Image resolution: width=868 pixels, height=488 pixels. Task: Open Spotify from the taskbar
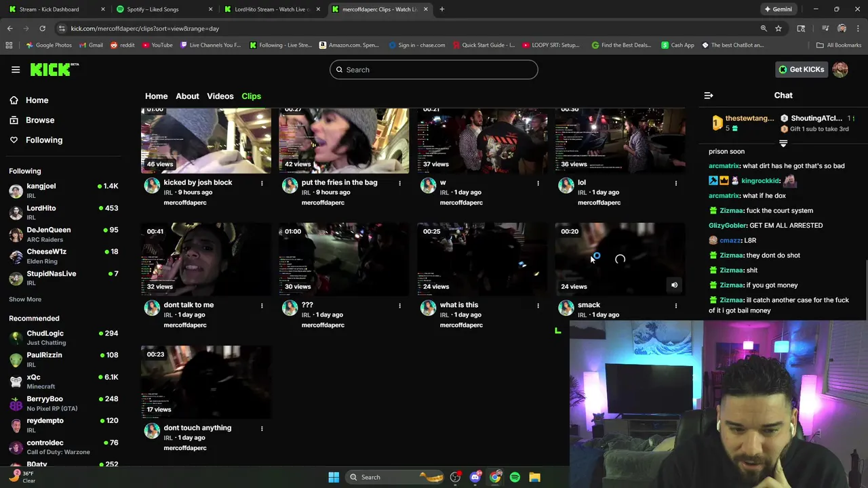point(515,477)
